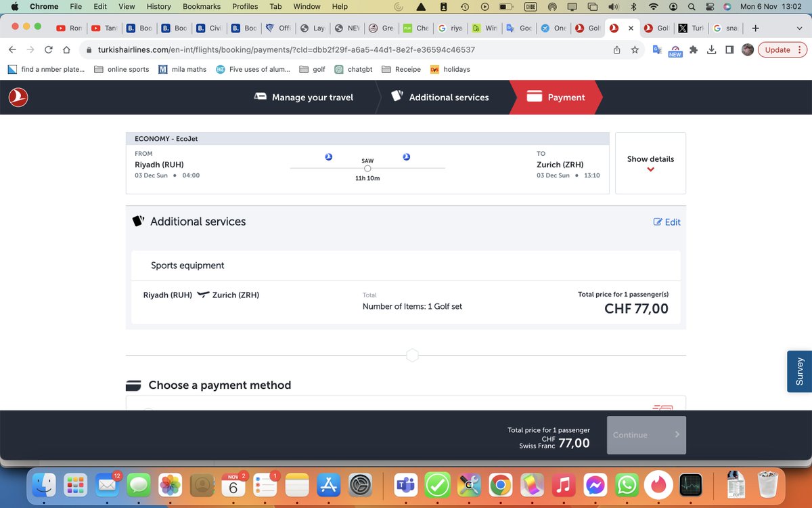Open Mail from the Dock

coord(108,485)
